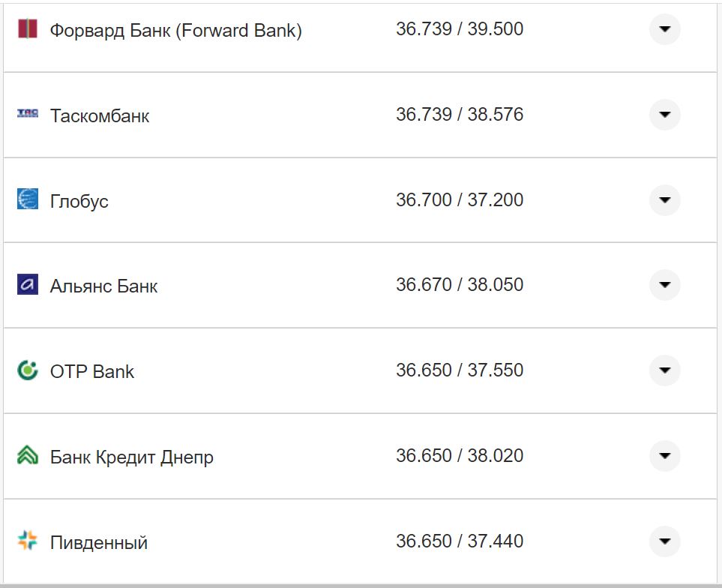Click the Пивденный star-shaped logo icon

tap(27, 541)
